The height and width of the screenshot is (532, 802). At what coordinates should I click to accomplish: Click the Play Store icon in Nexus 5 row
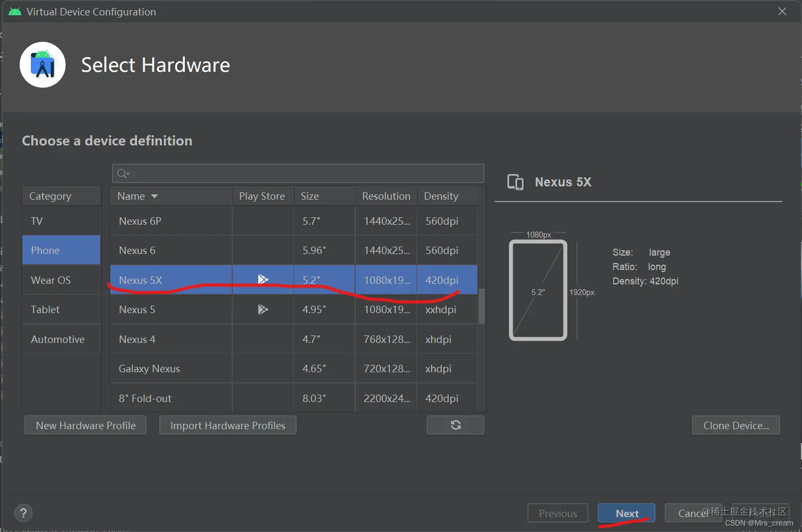pos(263,309)
